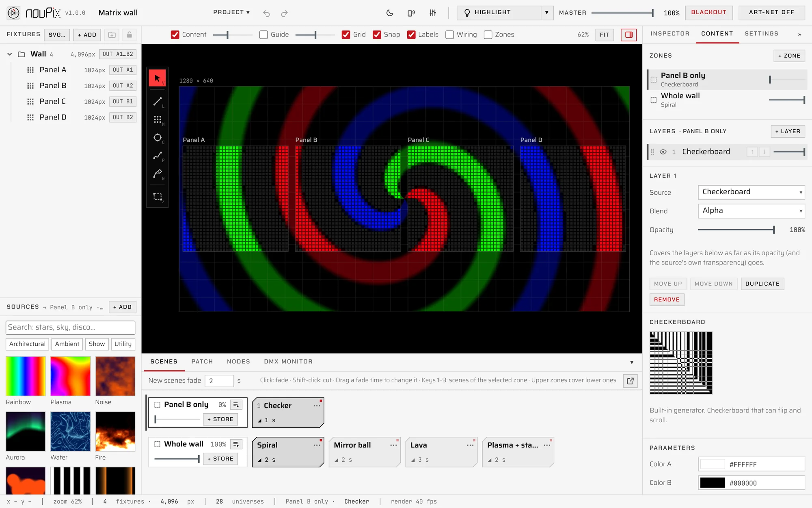Click the fixtures lock icon
812x508 pixels.
129,35
